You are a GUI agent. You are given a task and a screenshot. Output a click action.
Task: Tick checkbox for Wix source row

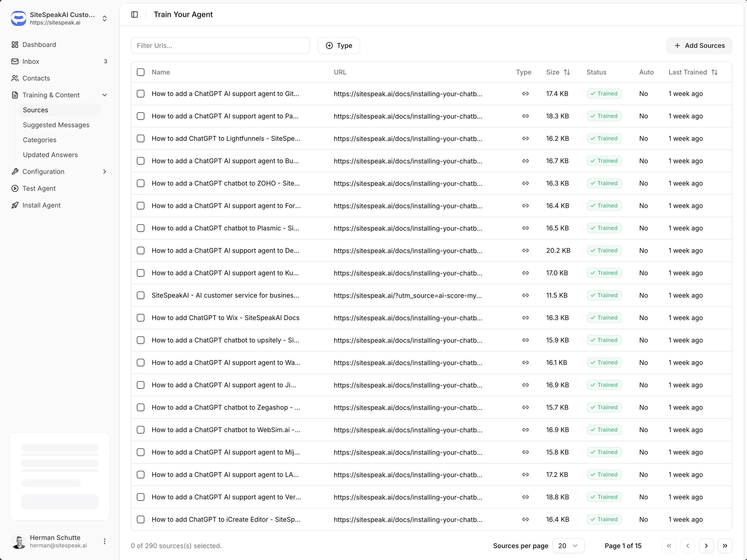140,318
